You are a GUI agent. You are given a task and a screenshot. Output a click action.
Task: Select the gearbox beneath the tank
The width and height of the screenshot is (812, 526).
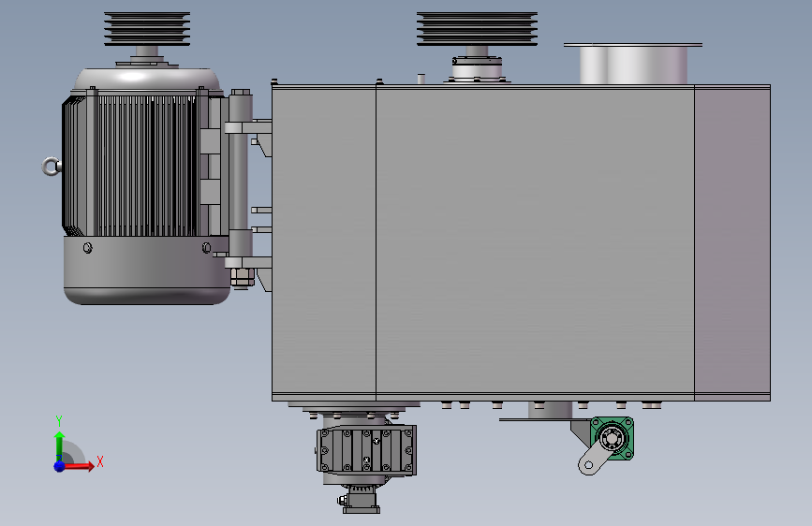coord(366,450)
